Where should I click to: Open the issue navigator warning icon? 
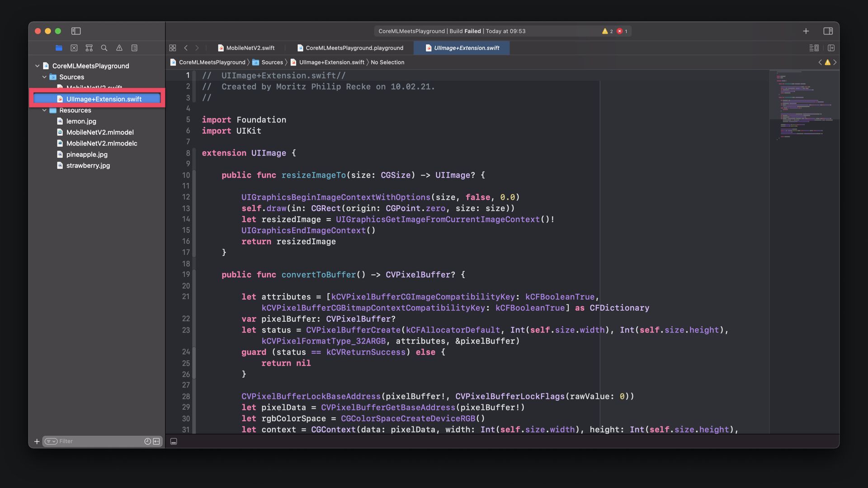point(119,48)
